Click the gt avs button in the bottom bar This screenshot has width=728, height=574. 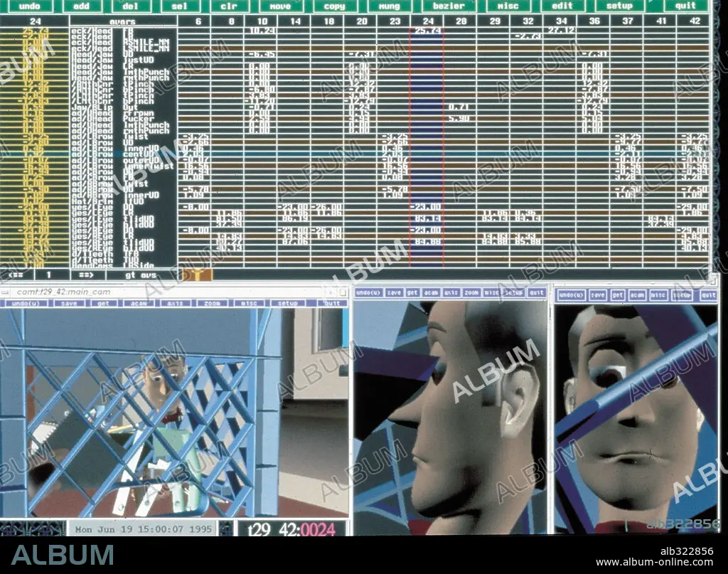(x=141, y=275)
